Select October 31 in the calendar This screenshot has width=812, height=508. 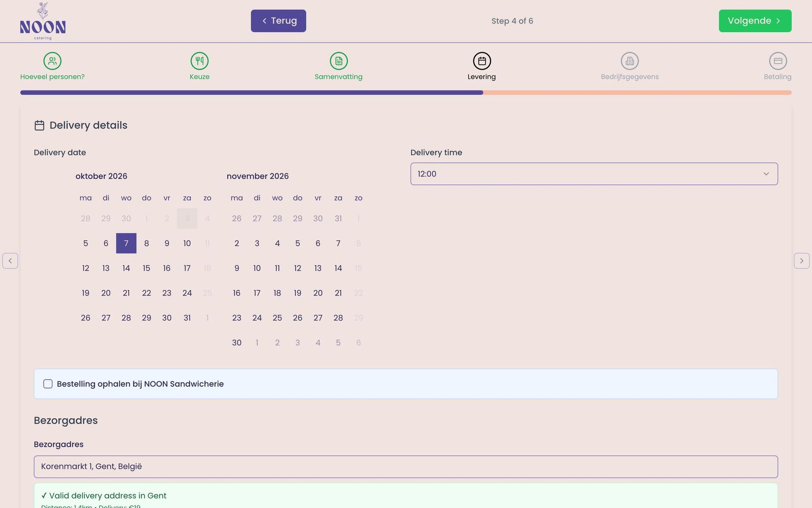pyautogui.click(x=187, y=318)
